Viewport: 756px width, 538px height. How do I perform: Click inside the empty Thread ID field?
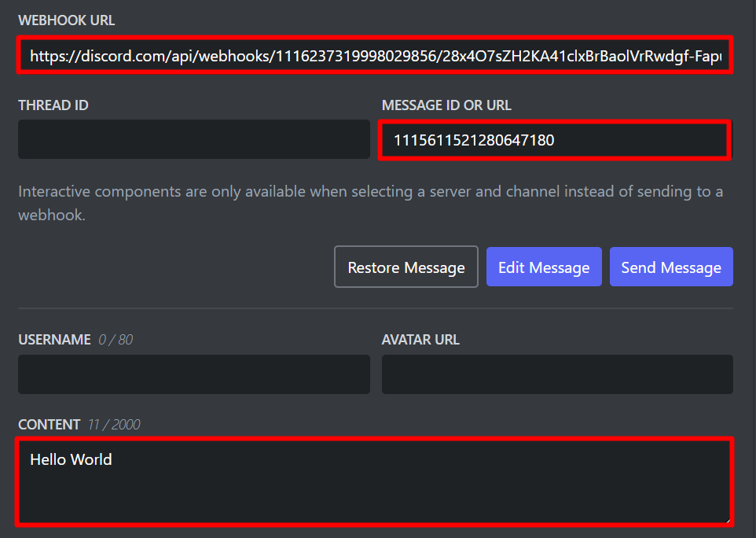click(x=194, y=139)
